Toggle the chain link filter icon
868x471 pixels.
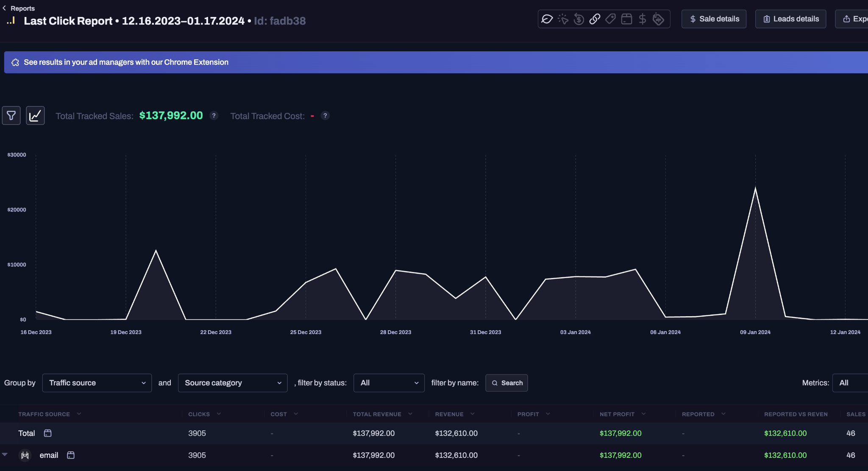pyautogui.click(x=595, y=19)
